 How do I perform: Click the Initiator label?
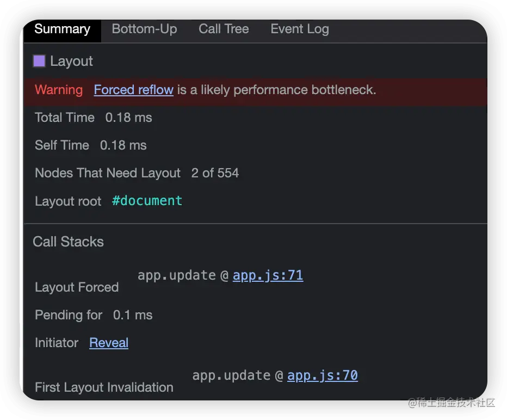[57, 343]
